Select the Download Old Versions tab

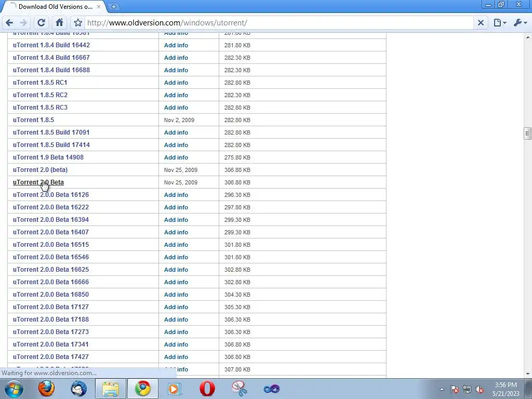(x=54, y=6)
